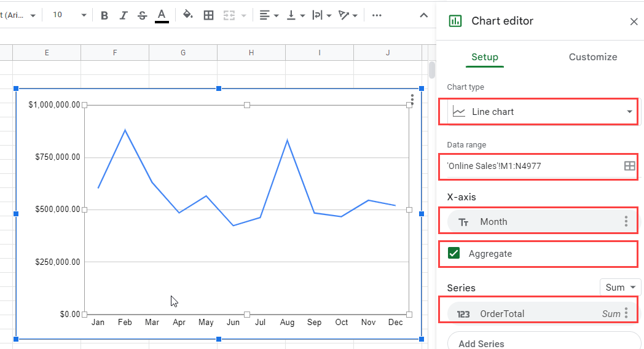Click the three-dot chart options menu
The image size is (644, 349).
coord(412,100)
